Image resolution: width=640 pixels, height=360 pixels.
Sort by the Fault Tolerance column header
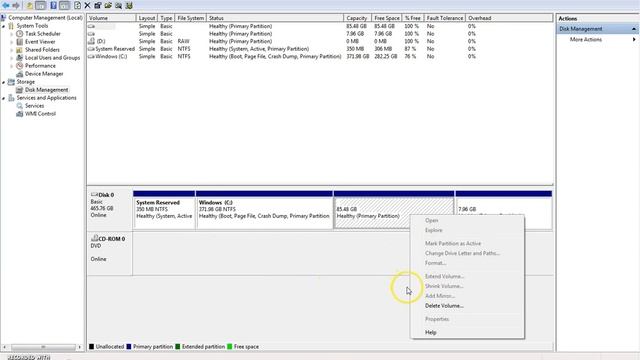(444, 18)
